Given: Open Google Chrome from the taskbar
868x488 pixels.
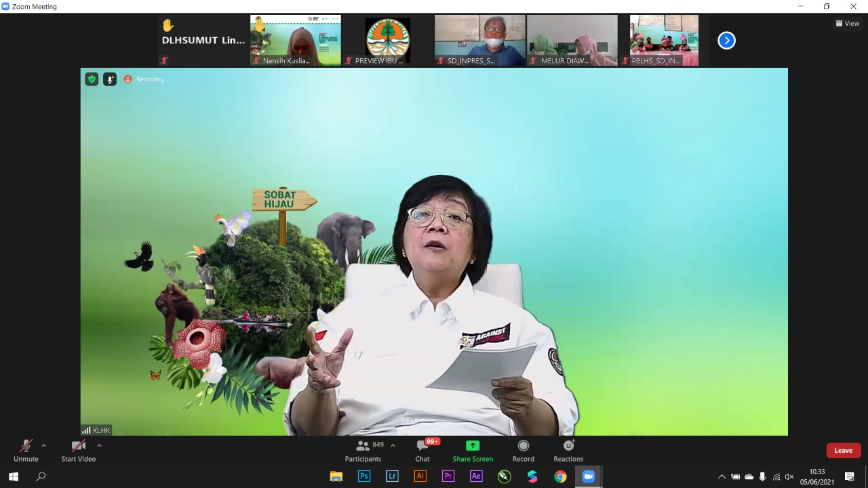Looking at the screenshot, I should point(560,476).
